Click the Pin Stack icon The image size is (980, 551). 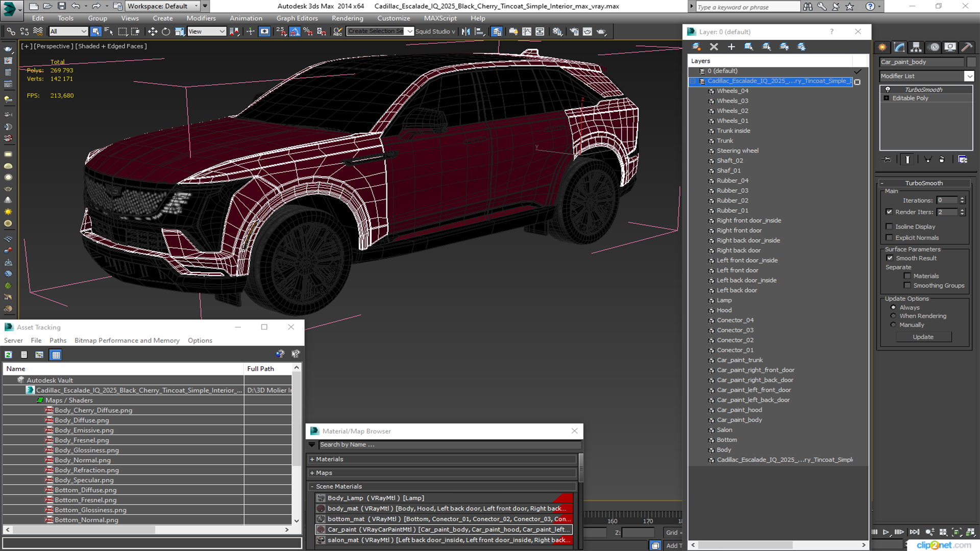pos(887,160)
